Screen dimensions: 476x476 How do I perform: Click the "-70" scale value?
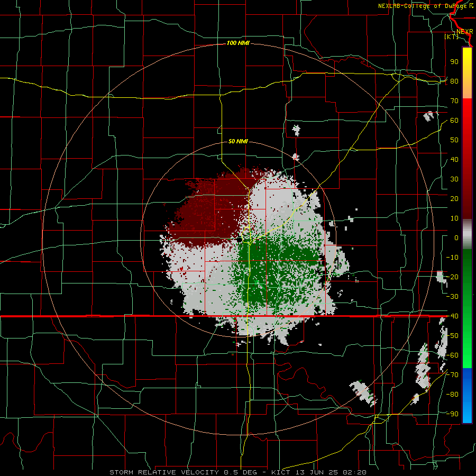click(x=452, y=375)
